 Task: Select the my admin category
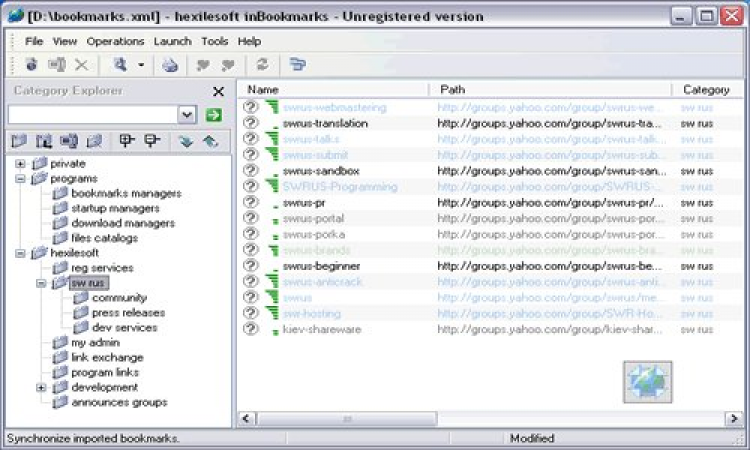click(95, 343)
